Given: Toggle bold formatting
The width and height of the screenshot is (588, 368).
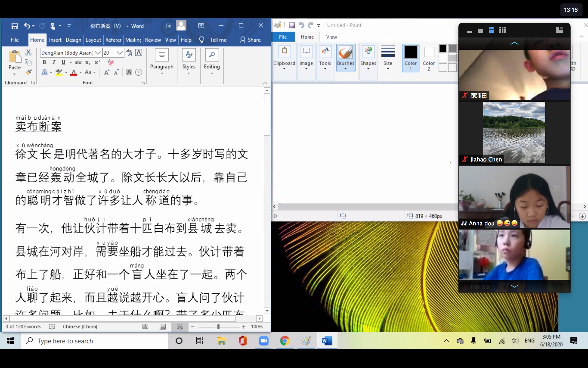Looking at the screenshot, I should click(x=44, y=63).
